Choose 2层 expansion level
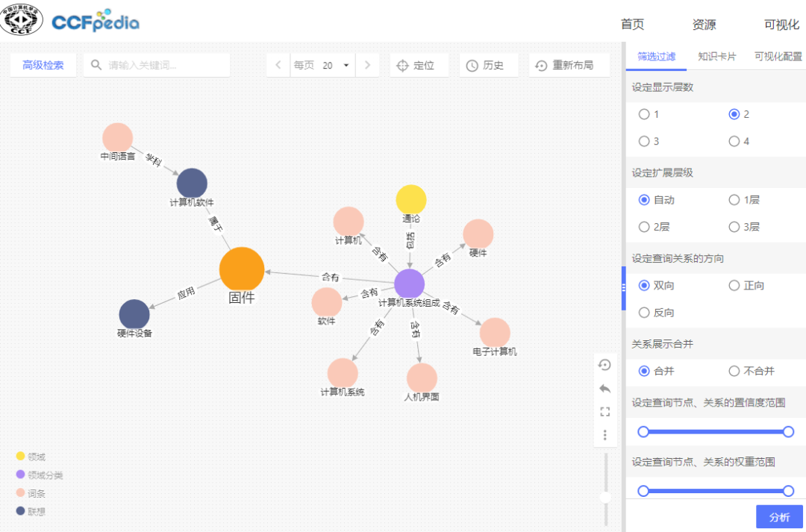Image resolution: width=806 pixels, height=532 pixels. 644,227
